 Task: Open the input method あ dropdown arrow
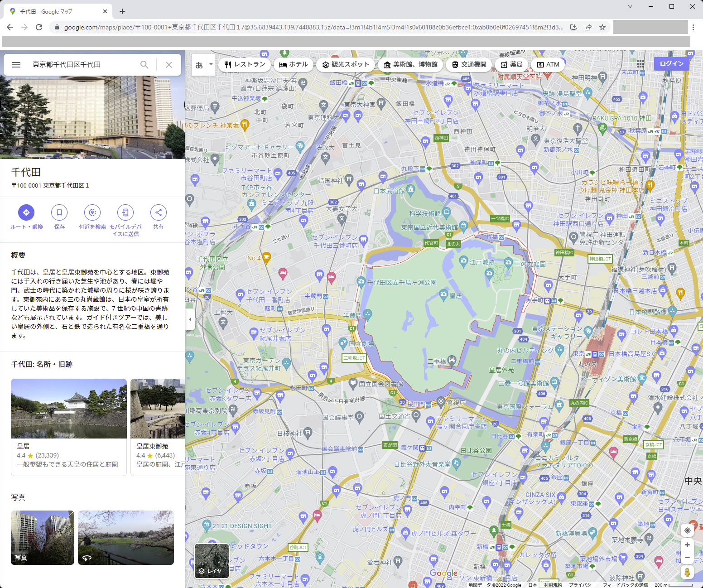click(211, 65)
